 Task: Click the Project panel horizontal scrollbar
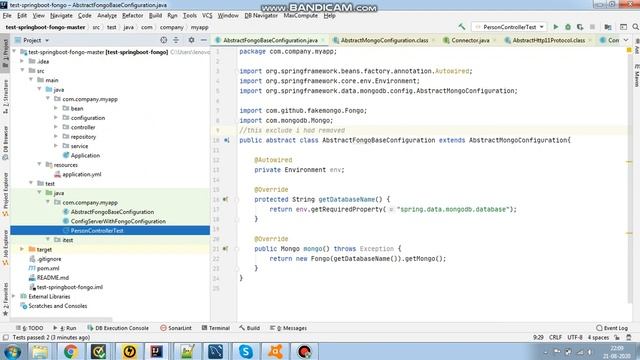pos(61,319)
